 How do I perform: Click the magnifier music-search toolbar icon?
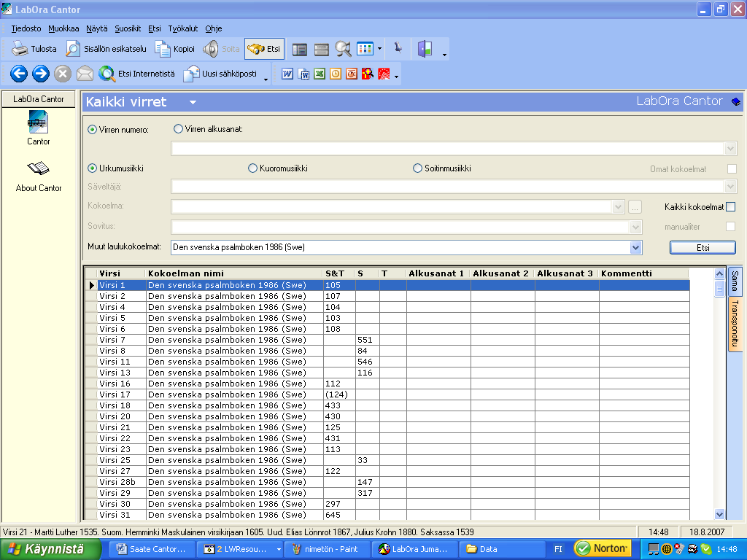point(343,49)
